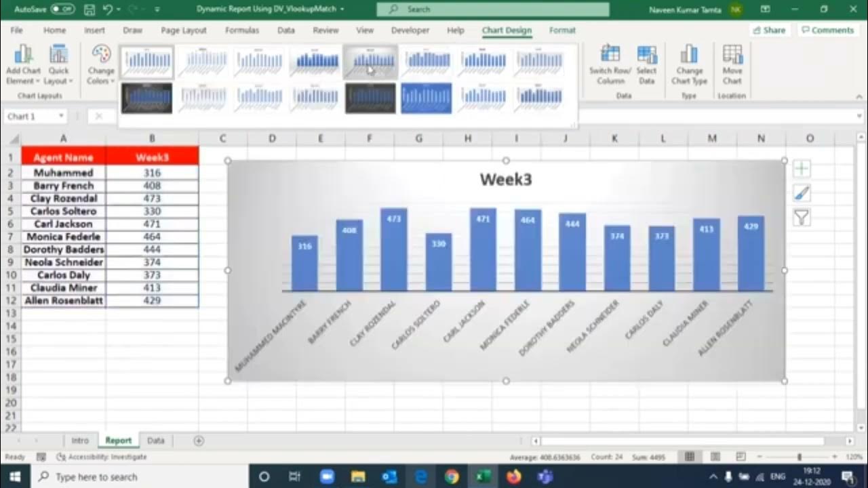Switch to Normal view icon

pyautogui.click(x=690, y=457)
